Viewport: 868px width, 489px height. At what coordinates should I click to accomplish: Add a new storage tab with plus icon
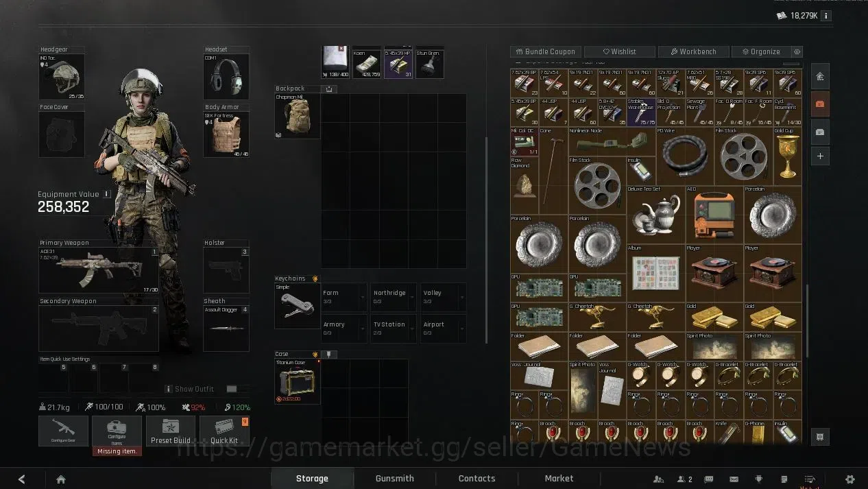click(x=820, y=156)
